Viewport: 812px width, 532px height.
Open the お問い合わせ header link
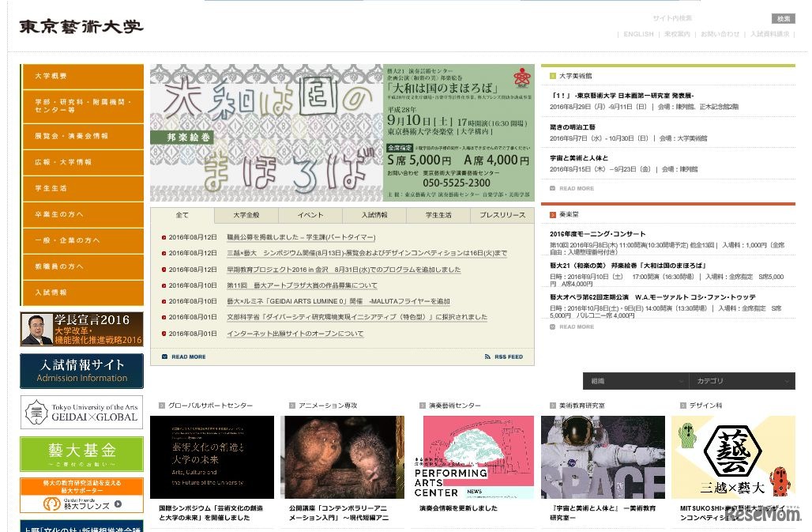pyautogui.click(x=720, y=34)
